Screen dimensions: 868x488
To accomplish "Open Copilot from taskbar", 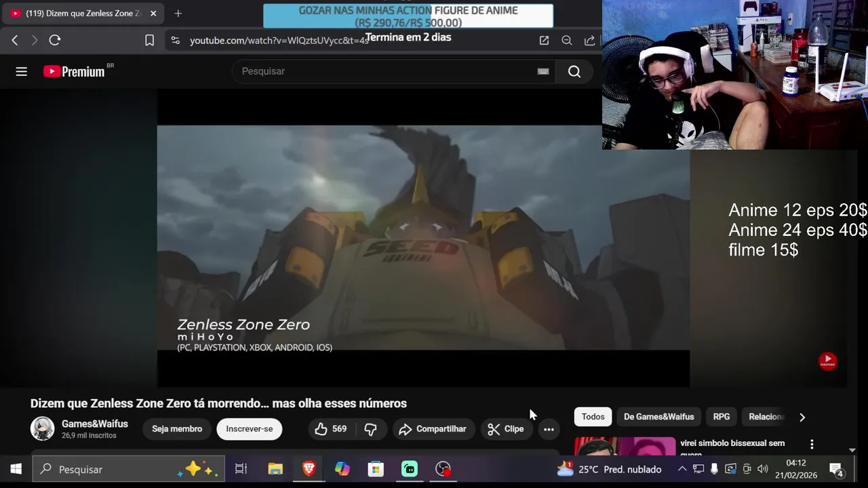I will 342,469.
